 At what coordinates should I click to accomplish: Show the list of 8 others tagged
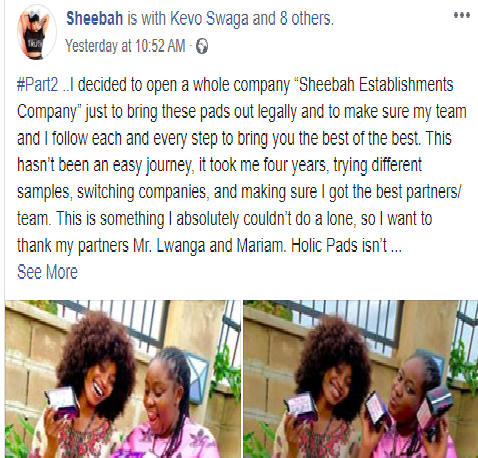coord(306,18)
